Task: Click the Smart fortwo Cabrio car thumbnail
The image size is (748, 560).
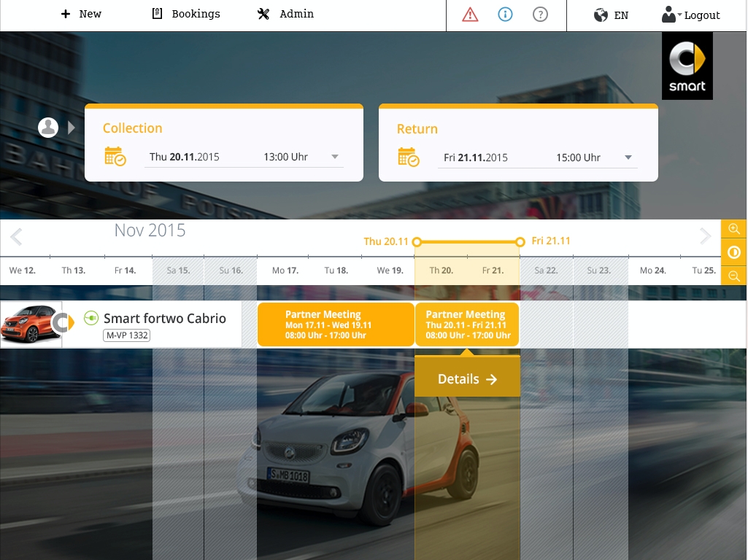Action: (x=31, y=324)
